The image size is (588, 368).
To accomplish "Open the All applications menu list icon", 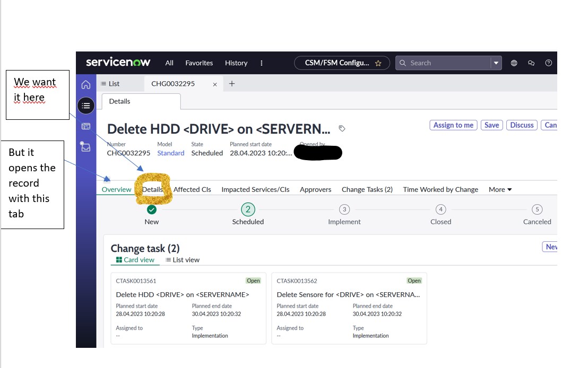I will pyautogui.click(x=85, y=105).
